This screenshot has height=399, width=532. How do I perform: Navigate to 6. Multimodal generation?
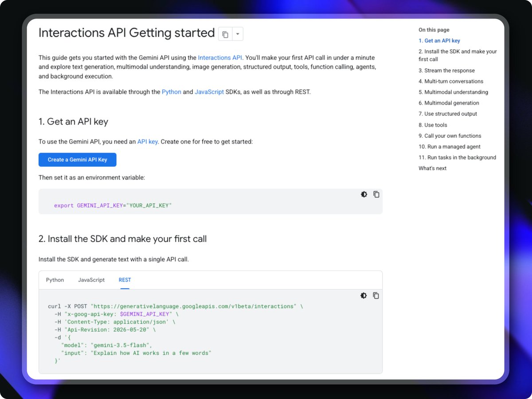point(449,103)
